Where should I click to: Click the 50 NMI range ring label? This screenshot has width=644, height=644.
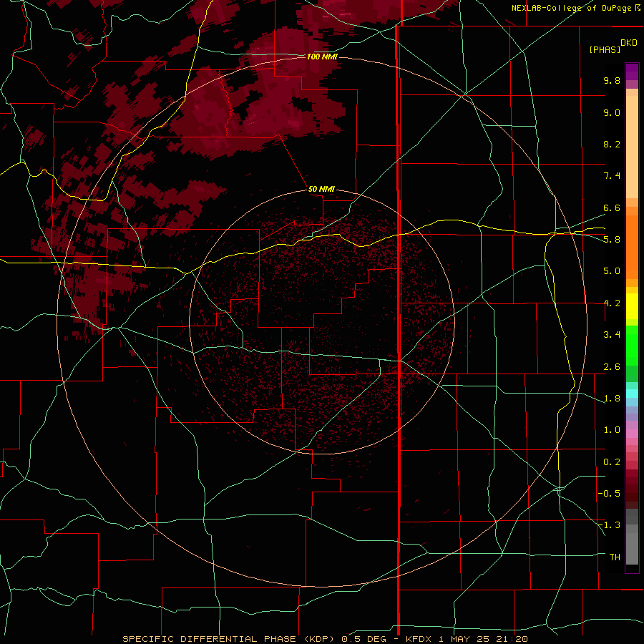pyautogui.click(x=321, y=189)
